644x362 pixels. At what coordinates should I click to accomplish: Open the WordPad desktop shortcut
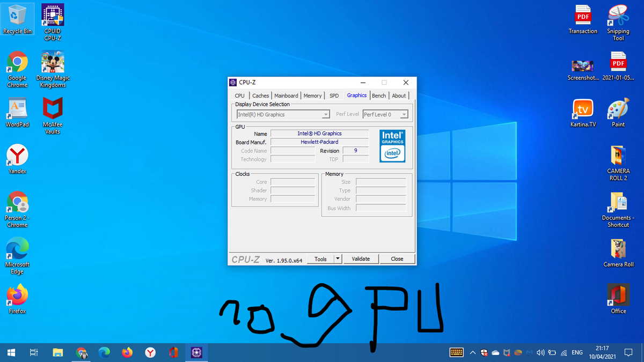18,113
